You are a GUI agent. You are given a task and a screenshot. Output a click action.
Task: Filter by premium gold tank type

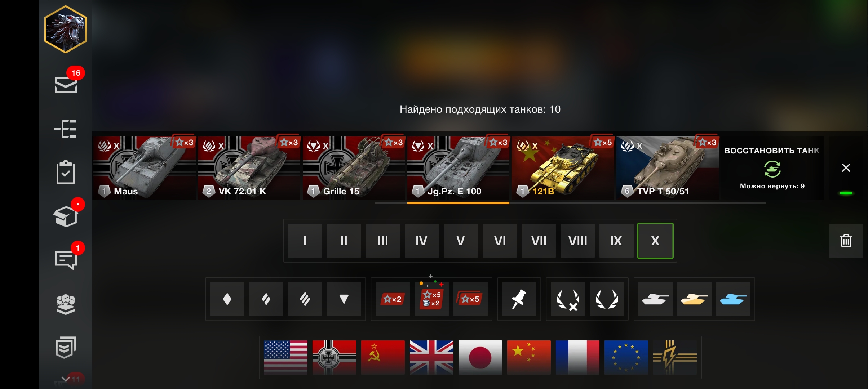[694, 299]
